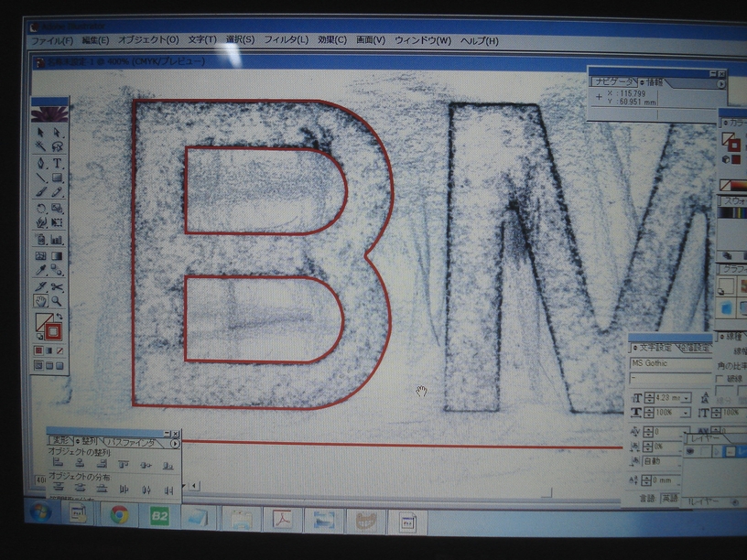Click the Rotate tool
The width and height of the screenshot is (747, 560).
click(41, 209)
